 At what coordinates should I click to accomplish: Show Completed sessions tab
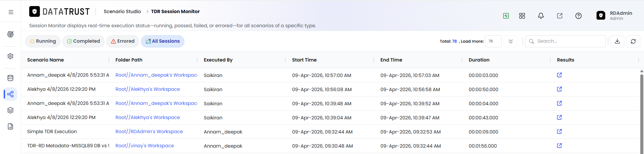83,41
